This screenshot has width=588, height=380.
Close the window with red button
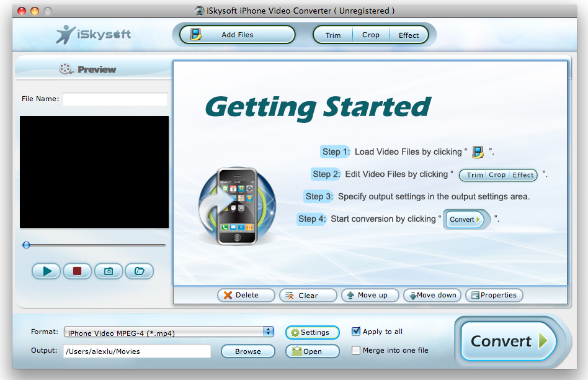pyautogui.click(x=22, y=11)
